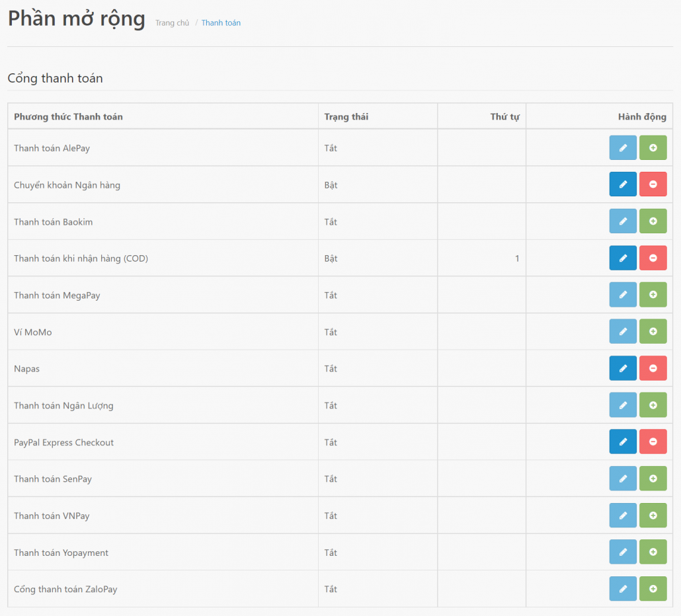Click Trạng thái column header
Screen dimensions: 681x616
[x=346, y=117]
